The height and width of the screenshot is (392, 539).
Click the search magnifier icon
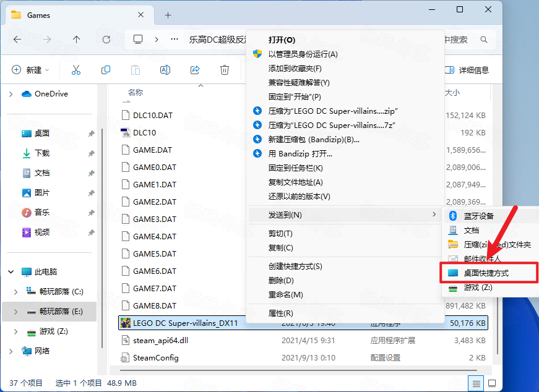click(484, 40)
